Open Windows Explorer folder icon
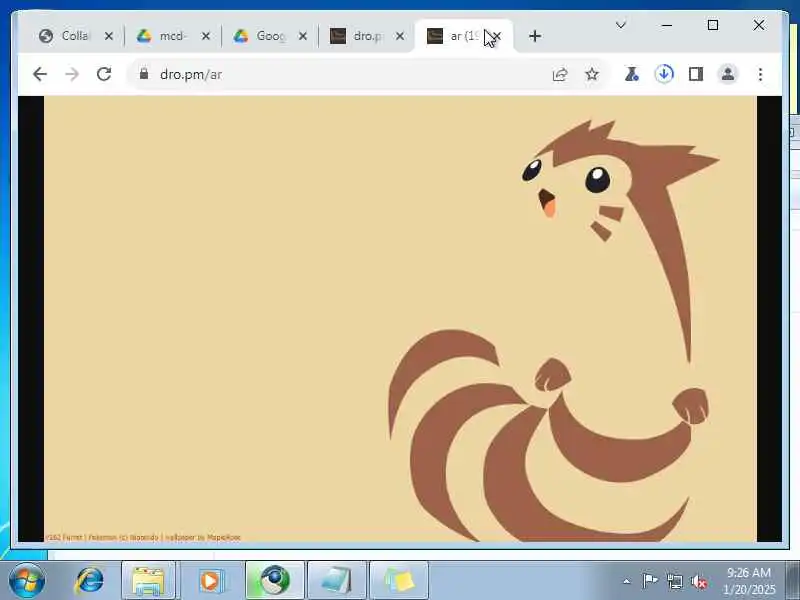 click(148, 581)
